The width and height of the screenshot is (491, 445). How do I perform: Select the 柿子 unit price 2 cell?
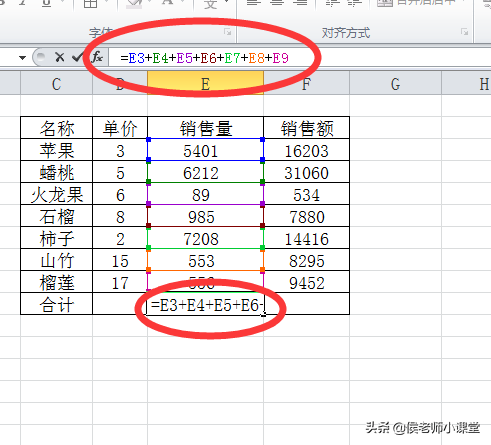pos(120,238)
